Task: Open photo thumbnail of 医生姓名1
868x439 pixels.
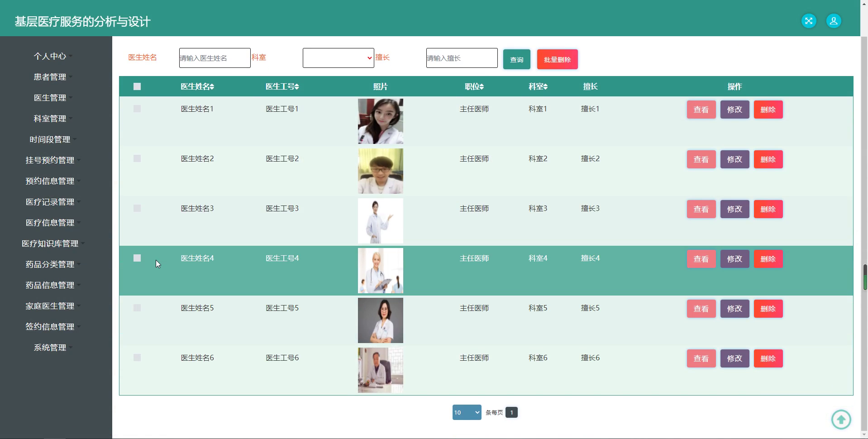Action: point(381,121)
